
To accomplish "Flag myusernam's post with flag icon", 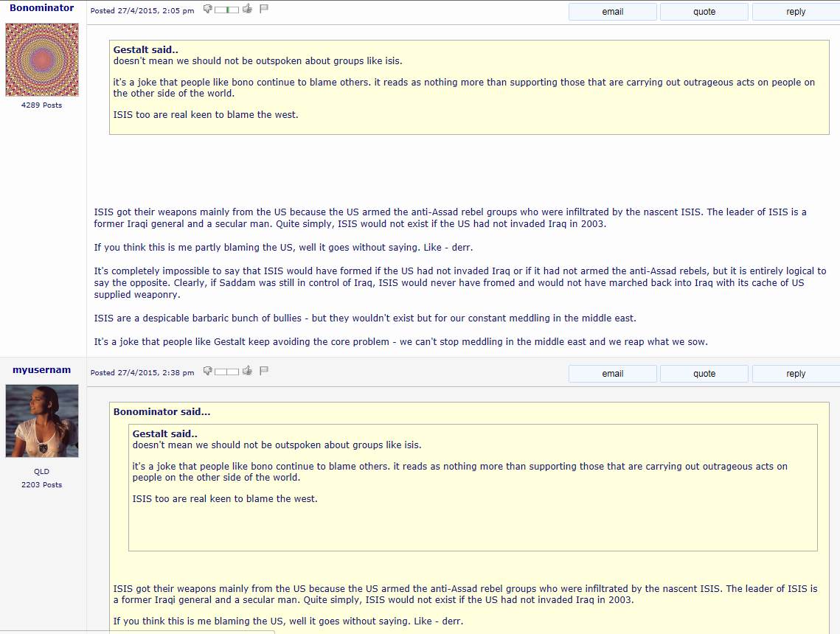I will coord(264,371).
